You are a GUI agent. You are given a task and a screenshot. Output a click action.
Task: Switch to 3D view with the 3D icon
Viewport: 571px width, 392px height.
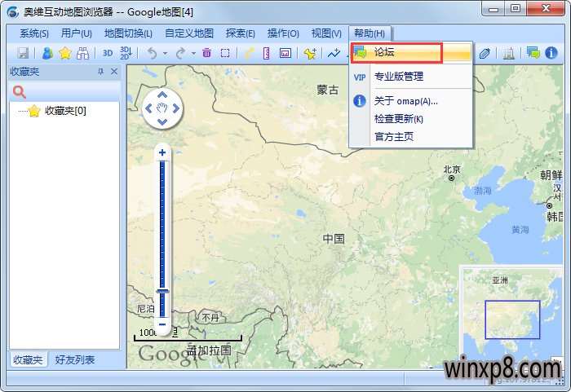pyautogui.click(x=108, y=53)
